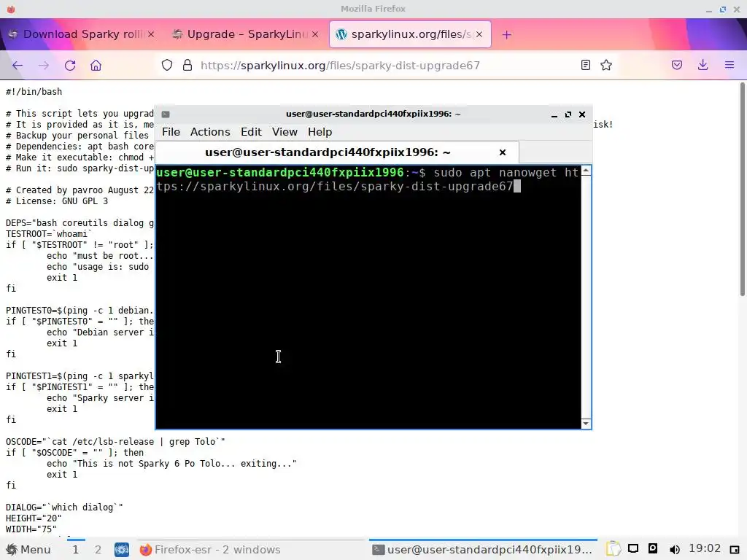Close the Upgrade – SparkyLinux tab
Image resolution: width=747 pixels, height=560 pixels.
point(315,34)
